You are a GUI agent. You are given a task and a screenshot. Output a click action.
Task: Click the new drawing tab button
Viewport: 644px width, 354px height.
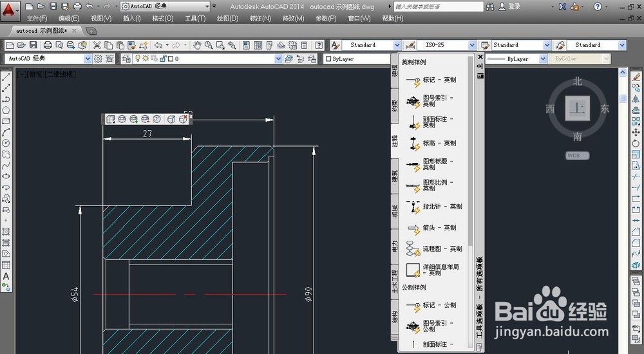tap(91, 31)
